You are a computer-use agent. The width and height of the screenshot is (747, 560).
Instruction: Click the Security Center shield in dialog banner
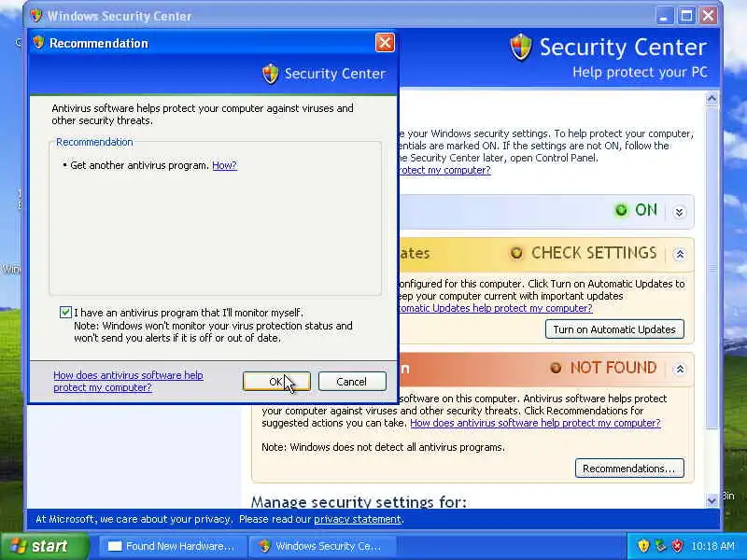[271, 74]
